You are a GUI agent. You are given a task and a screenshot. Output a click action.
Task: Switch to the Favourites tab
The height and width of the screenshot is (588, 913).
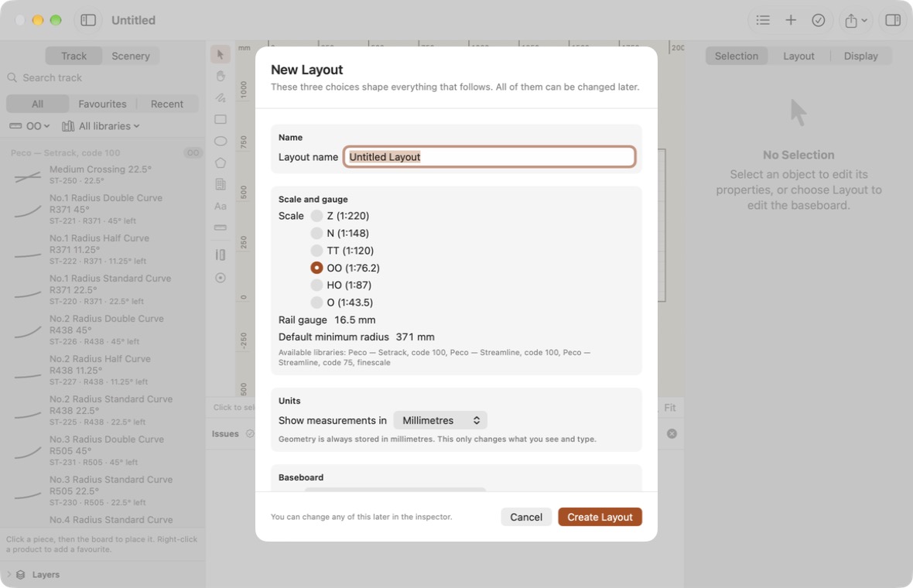coord(102,104)
